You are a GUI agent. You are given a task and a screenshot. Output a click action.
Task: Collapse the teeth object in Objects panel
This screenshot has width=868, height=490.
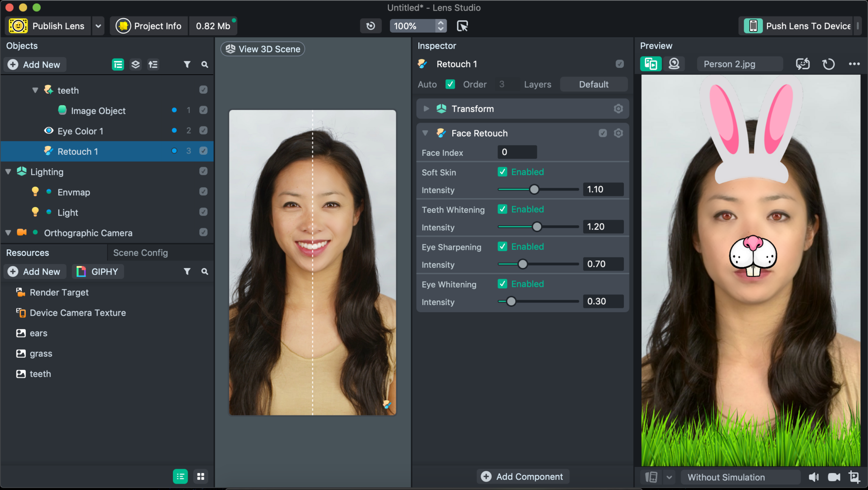tap(35, 90)
